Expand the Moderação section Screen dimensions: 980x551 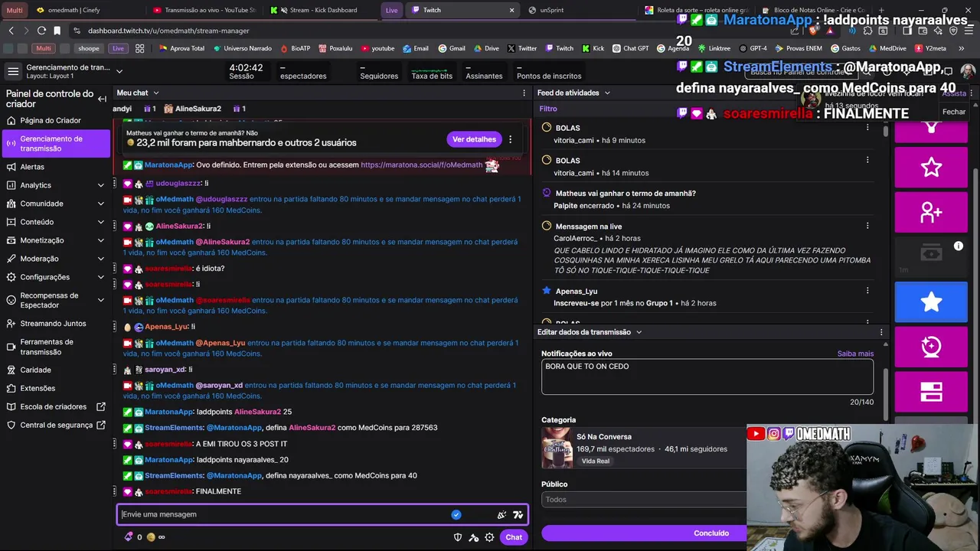click(x=101, y=259)
